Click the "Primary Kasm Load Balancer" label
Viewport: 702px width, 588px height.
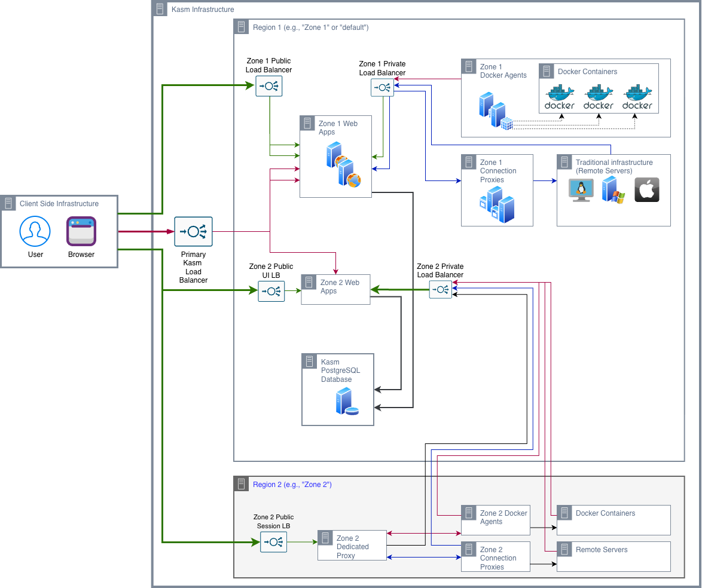[193, 267]
